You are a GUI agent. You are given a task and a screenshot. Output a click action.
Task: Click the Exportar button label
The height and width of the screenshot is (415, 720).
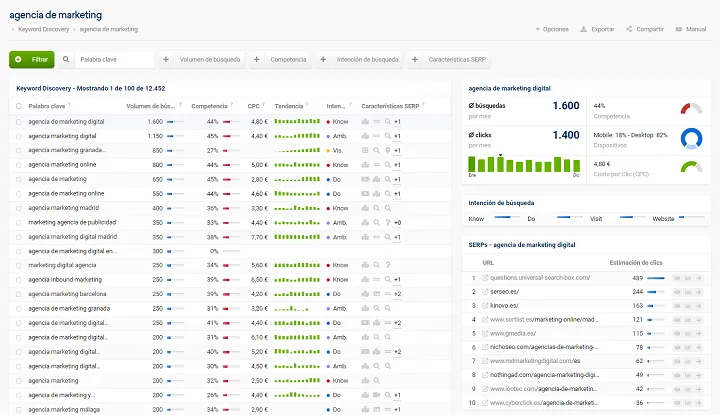(602, 29)
